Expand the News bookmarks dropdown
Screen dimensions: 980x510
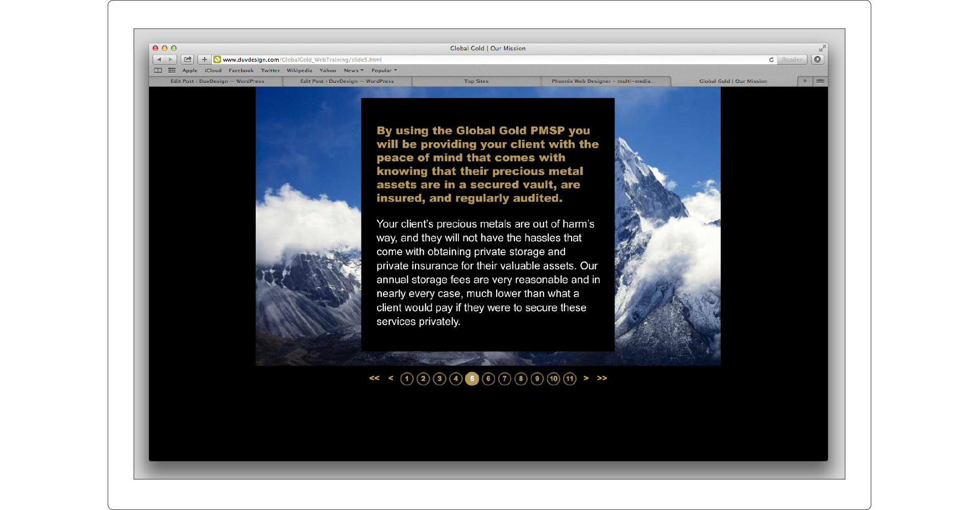354,70
